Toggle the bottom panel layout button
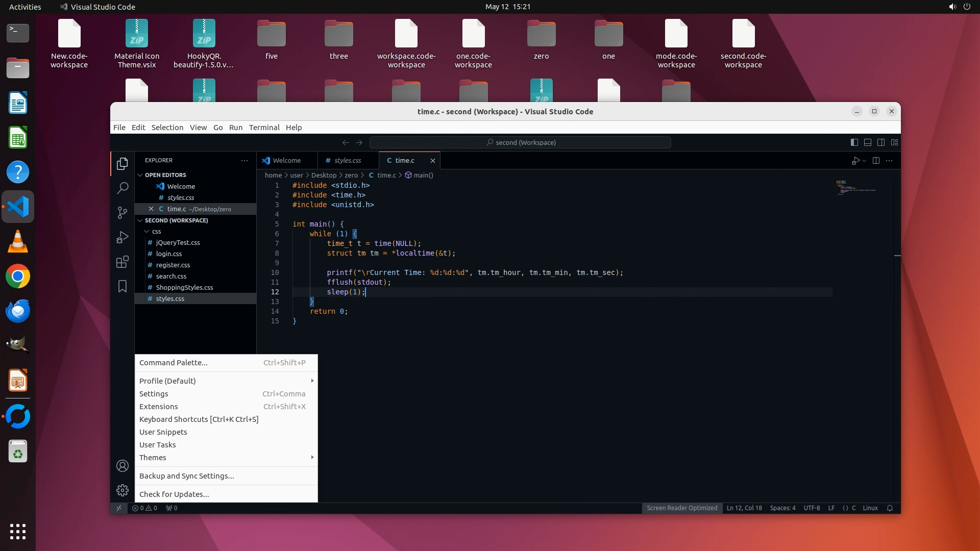The image size is (980, 551). (x=867, y=142)
